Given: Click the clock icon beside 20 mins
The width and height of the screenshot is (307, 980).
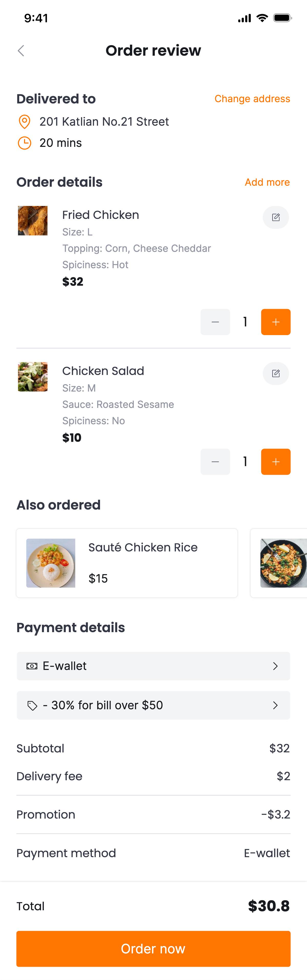Looking at the screenshot, I should [24, 143].
